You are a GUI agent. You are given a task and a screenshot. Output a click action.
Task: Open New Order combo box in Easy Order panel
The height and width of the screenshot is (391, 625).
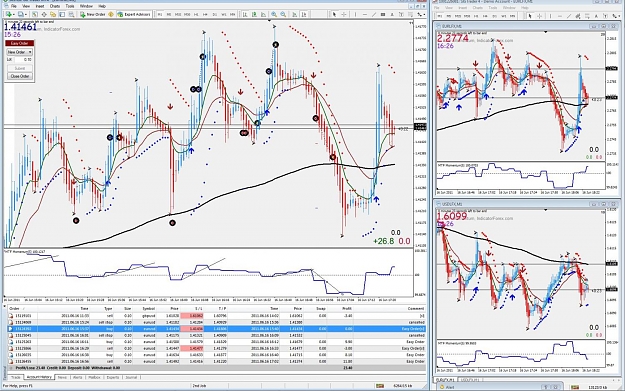click(19, 52)
